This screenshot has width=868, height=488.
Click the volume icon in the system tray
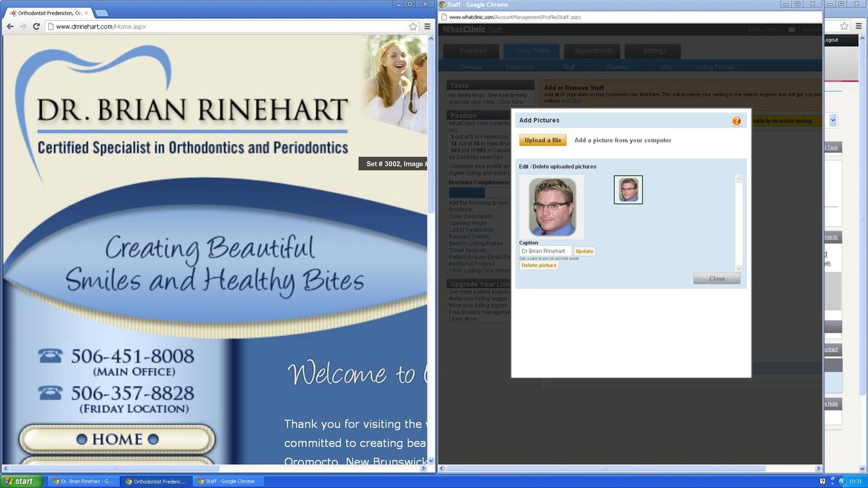842,480
